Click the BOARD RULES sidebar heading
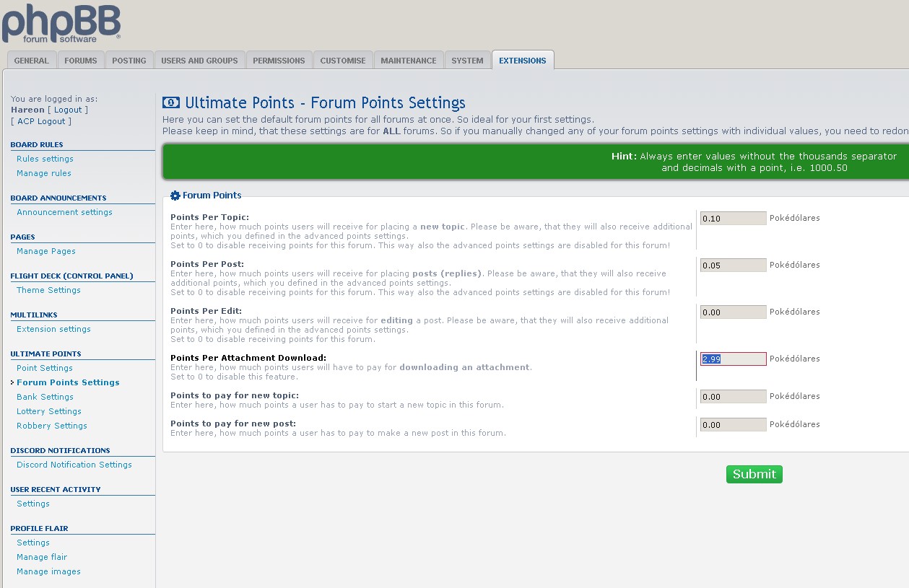 (x=37, y=144)
